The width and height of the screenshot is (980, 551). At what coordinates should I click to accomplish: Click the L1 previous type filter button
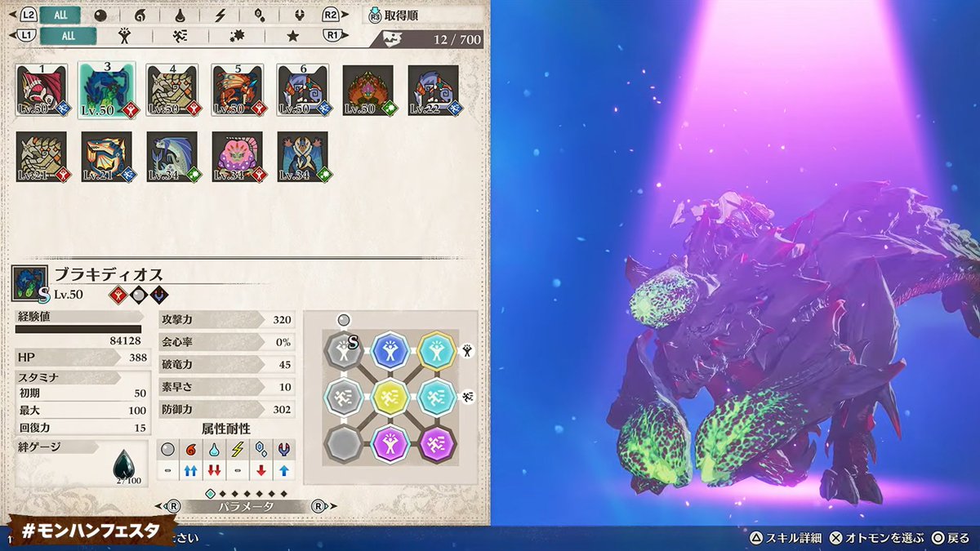click(26, 35)
